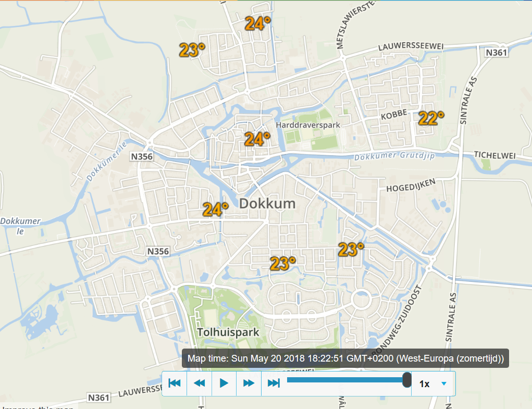Viewport: 532px width, 409px height.
Task: Select the 23° marker in the northwest
Action: click(x=192, y=50)
